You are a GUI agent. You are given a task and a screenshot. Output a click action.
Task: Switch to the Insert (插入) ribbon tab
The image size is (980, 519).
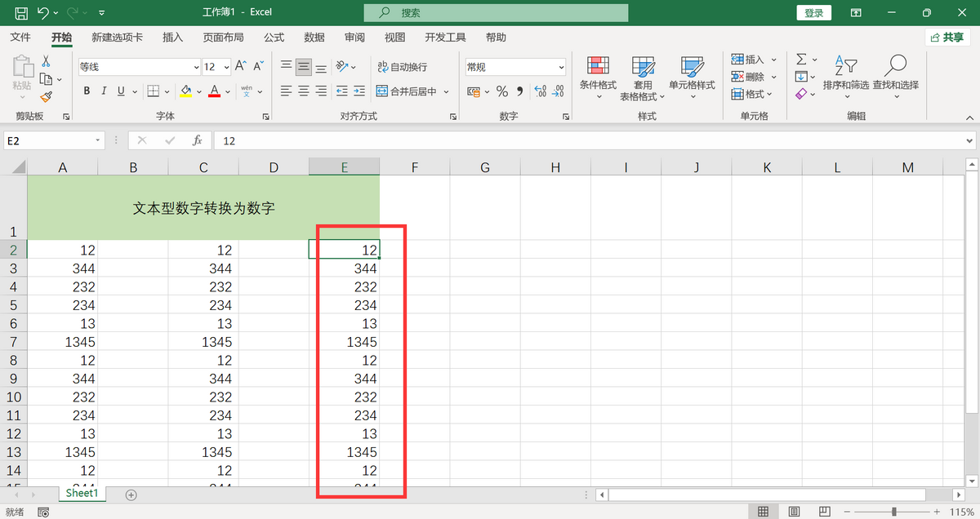173,38
